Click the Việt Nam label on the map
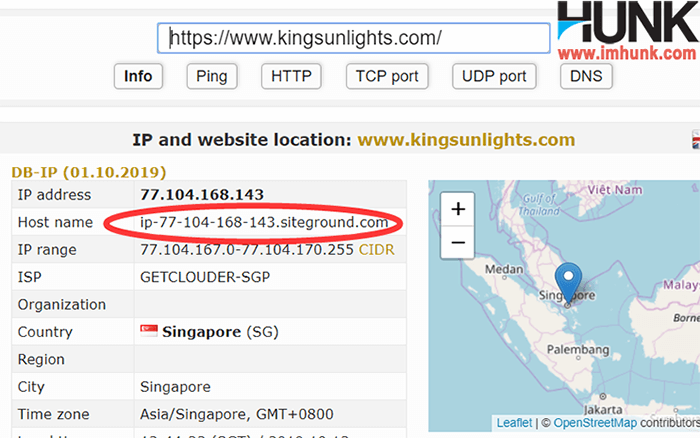Image resolution: width=700 pixels, height=438 pixels. [x=615, y=190]
